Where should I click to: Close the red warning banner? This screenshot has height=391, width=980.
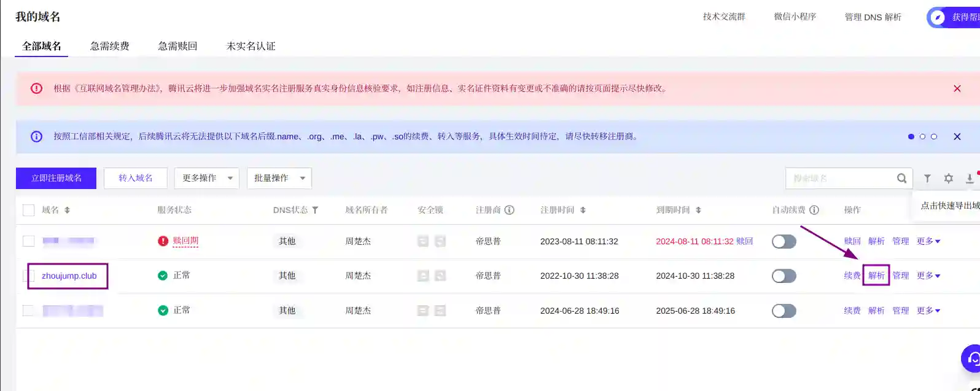pos(957,88)
